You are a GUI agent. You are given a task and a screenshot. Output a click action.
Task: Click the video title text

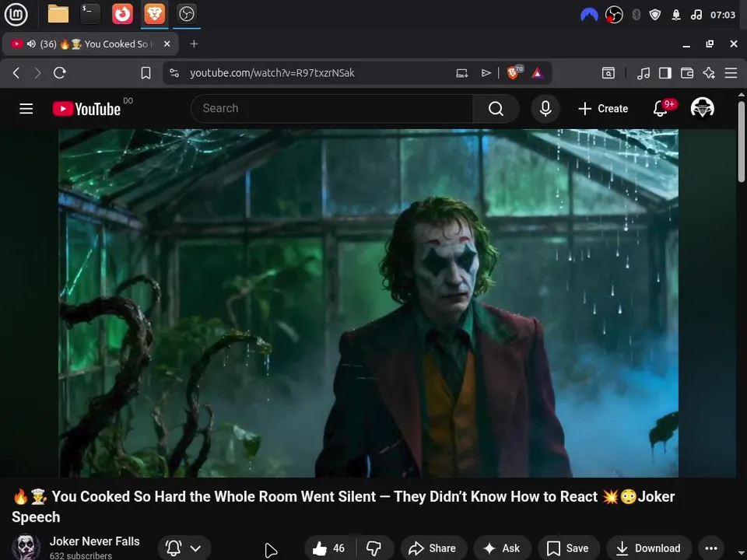point(343,506)
